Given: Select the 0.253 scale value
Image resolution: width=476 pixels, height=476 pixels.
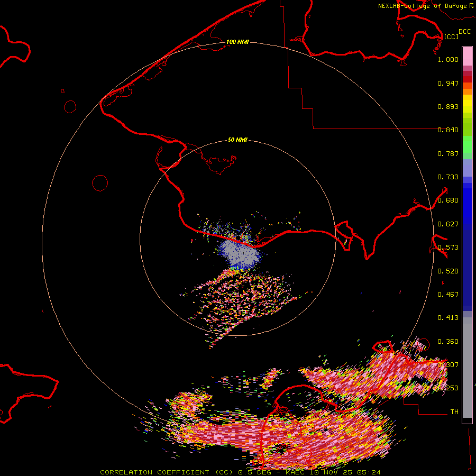Looking at the screenshot, I should point(448,388).
